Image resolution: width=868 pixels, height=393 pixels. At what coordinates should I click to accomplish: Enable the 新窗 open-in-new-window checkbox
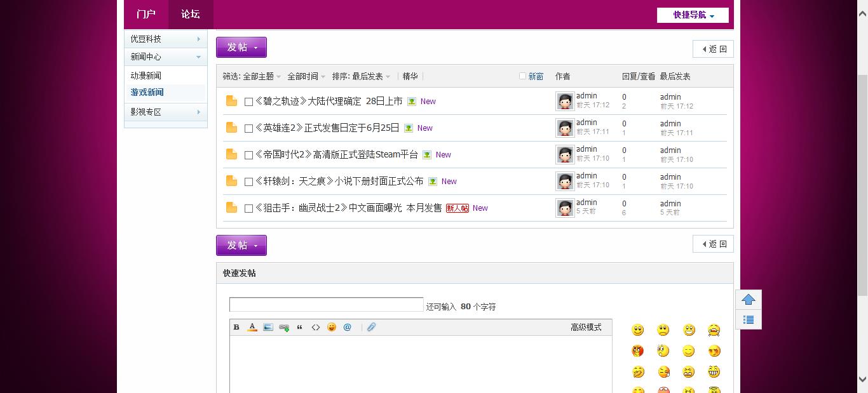tap(522, 76)
